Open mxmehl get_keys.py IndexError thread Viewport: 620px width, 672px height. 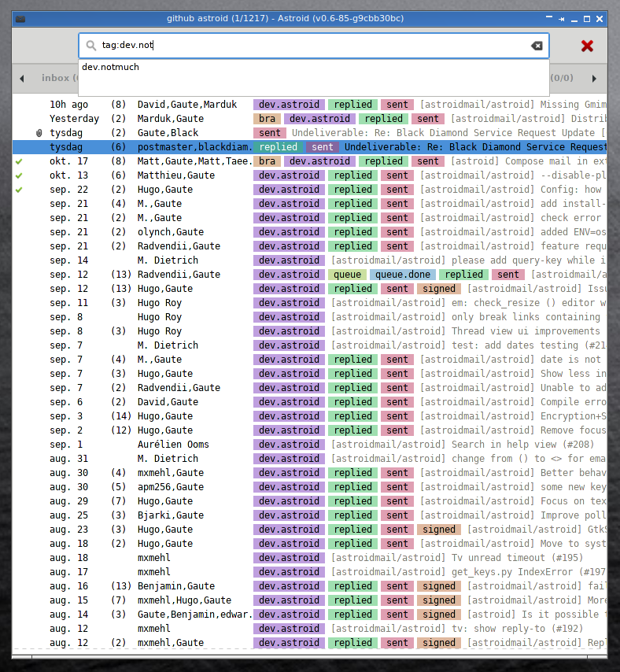coord(310,572)
